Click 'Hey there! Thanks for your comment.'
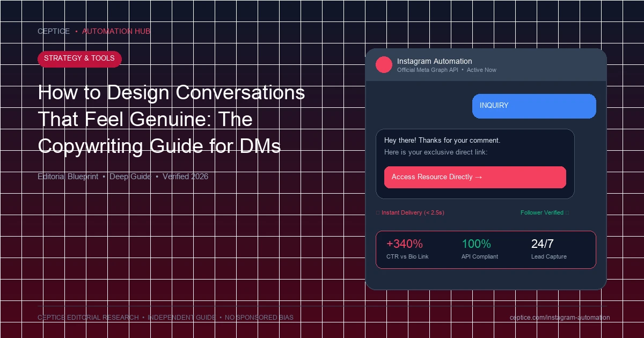 [442, 141]
